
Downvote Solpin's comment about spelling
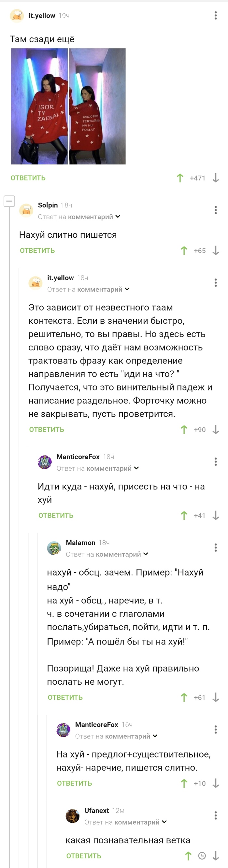pos(215,251)
